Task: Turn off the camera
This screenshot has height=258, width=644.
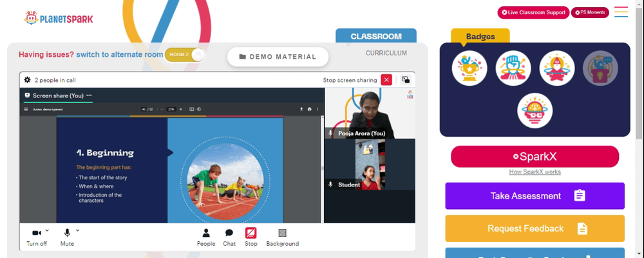Action: (37, 237)
